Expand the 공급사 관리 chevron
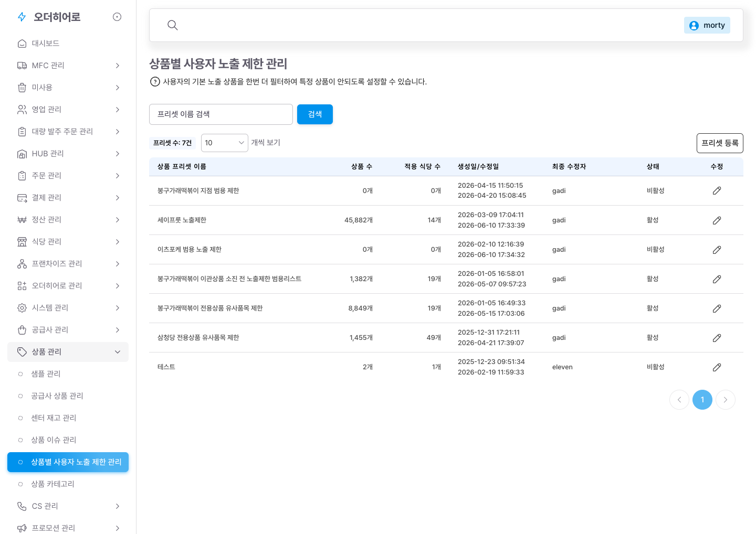 [x=118, y=330]
